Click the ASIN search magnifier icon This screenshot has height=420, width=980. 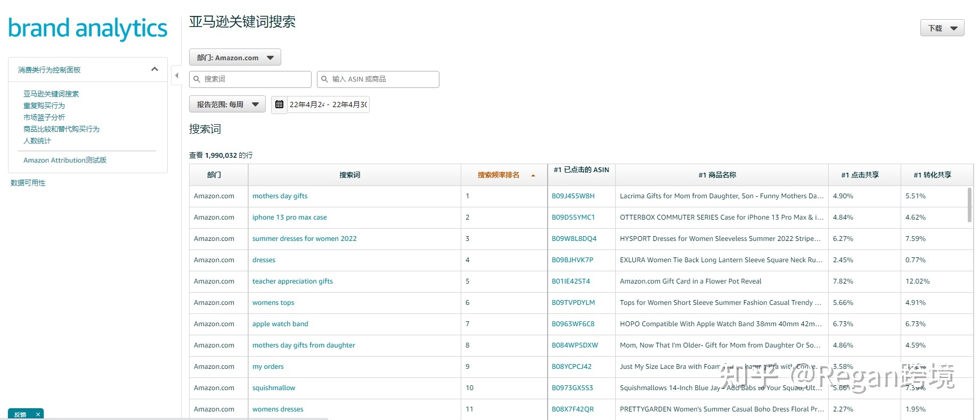(x=325, y=79)
